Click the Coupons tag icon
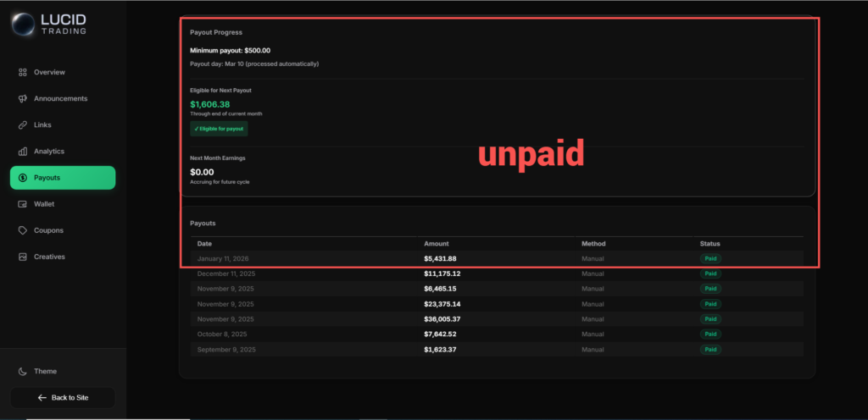 click(23, 230)
